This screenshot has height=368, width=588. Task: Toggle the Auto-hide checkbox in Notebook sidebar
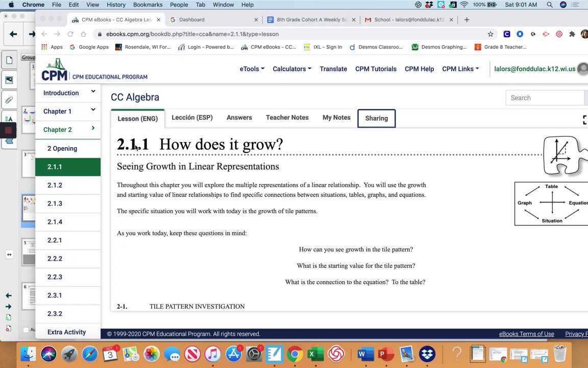pos(26,330)
